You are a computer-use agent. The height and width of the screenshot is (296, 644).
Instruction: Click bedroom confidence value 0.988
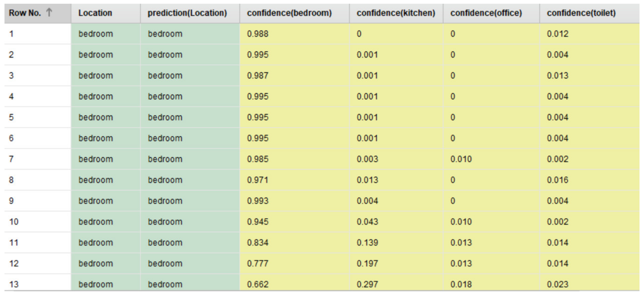pyautogui.click(x=258, y=34)
